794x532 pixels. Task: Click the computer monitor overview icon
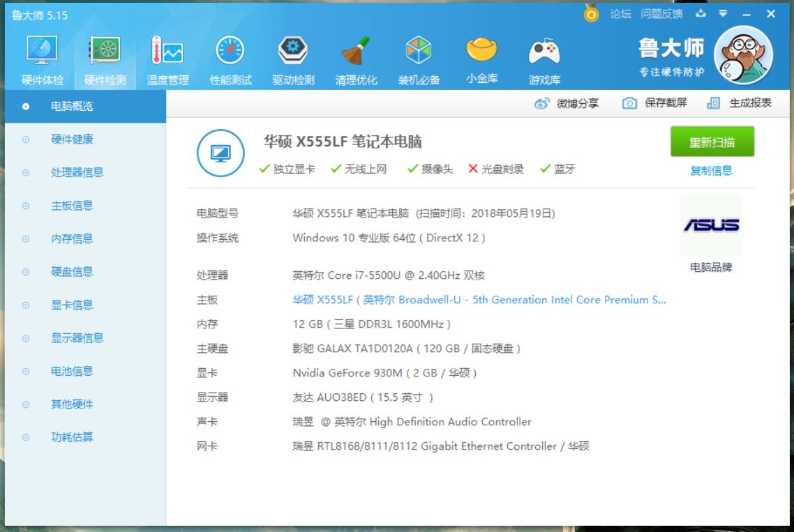(x=220, y=153)
